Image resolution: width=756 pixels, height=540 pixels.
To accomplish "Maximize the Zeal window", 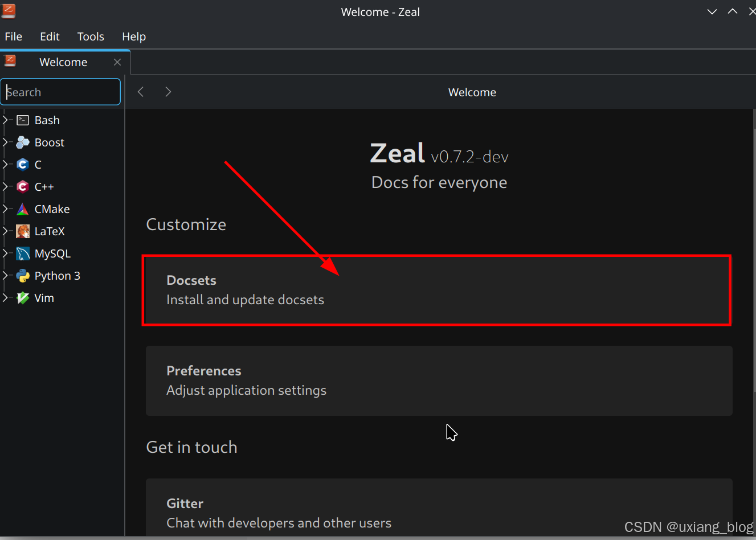I will [x=733, y=11].
